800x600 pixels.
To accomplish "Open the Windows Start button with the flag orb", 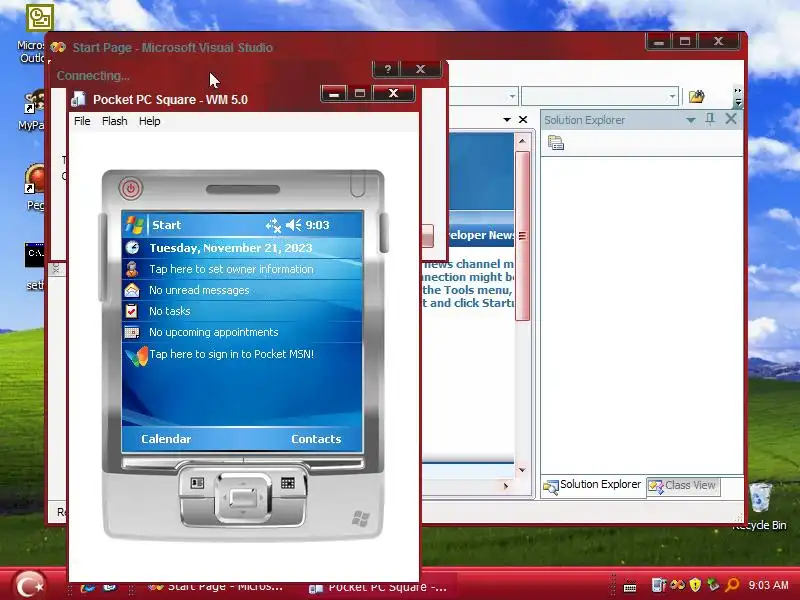I will point(29,585).
